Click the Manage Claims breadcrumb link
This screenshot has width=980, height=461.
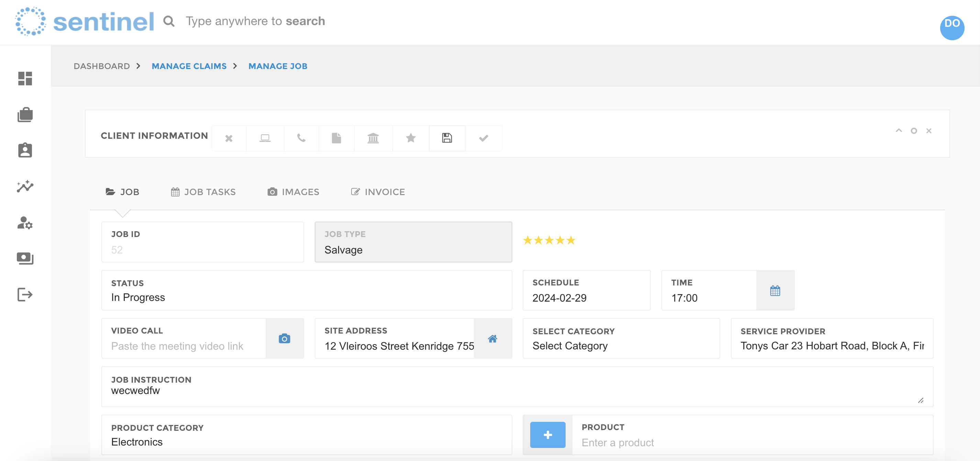[189, 66]
